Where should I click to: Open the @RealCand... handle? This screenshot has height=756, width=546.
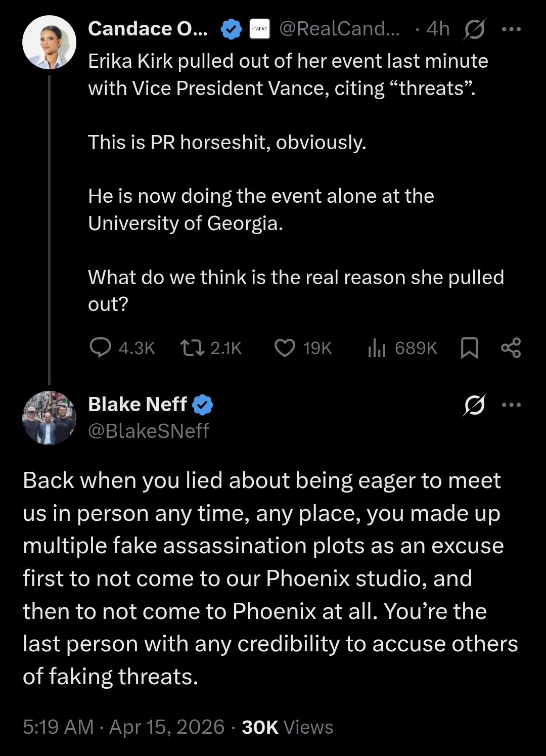tap(339, 29)
